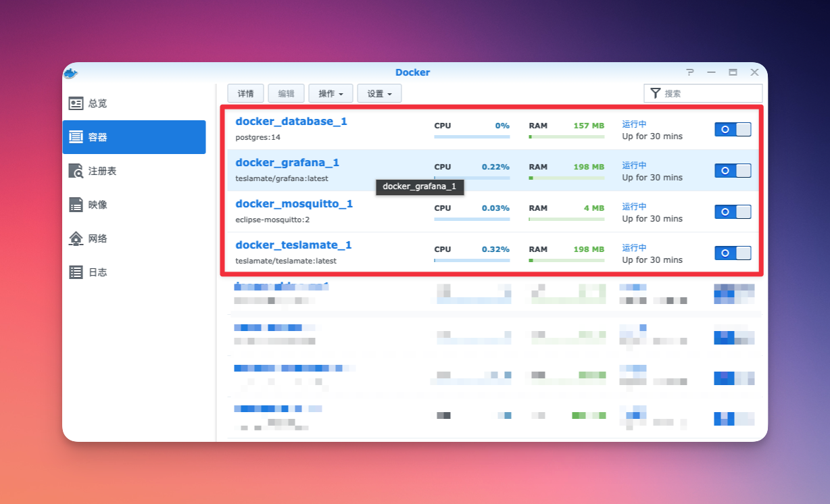Close the Docker window
The image size is (830, 504).
[754, 72]
